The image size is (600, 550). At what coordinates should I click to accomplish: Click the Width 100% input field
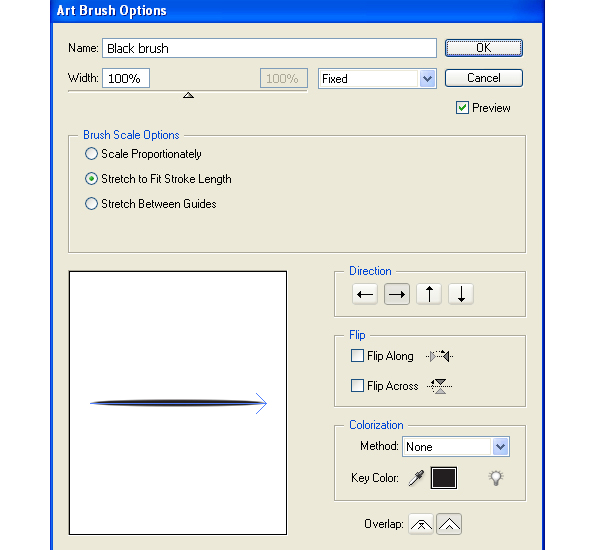click(x=126, y=78)
